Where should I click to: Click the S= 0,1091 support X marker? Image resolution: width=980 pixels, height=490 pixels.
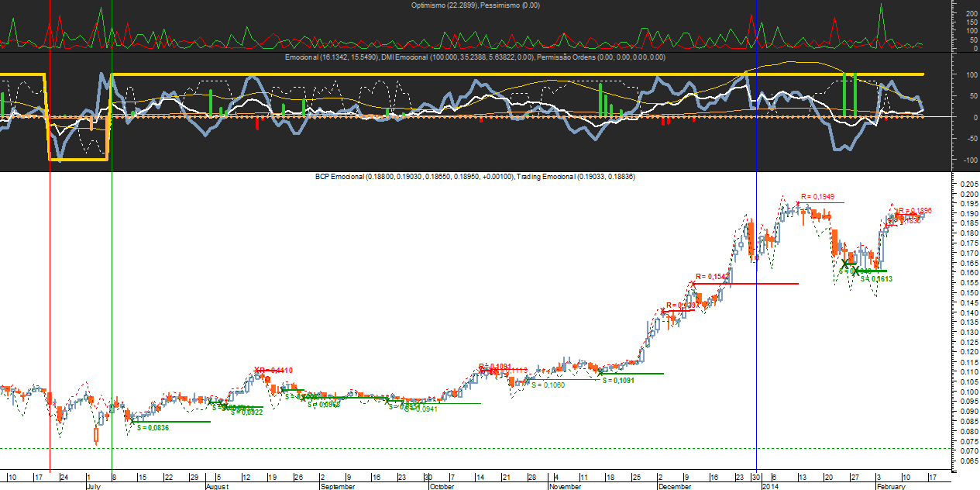pos(600,373)
